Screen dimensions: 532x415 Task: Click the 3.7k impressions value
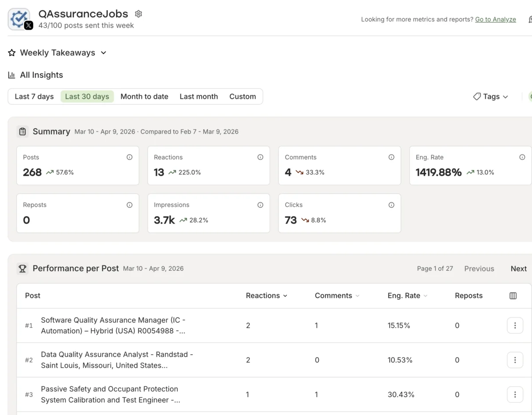(x=164, y=220)
